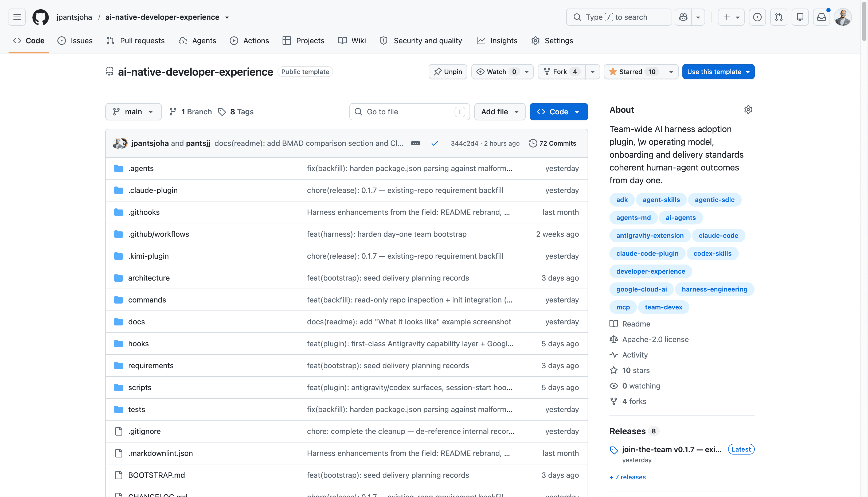Open the Readme link in About

click(636, 324)
